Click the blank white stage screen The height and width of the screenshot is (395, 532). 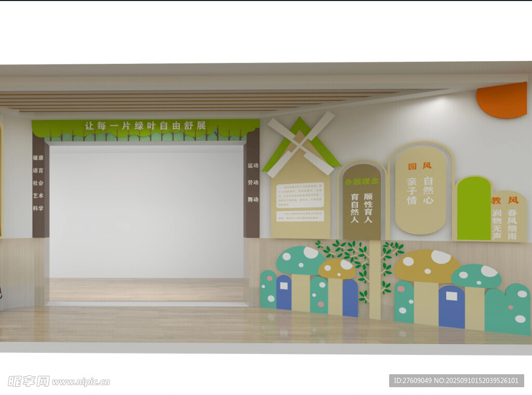click(x=147, y=210)
